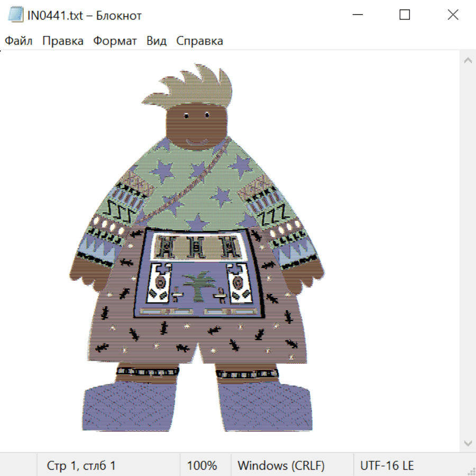Click the 100% zoom level in status bar
The height and width of the screenshot is (476, 476).
pos(202,466)
